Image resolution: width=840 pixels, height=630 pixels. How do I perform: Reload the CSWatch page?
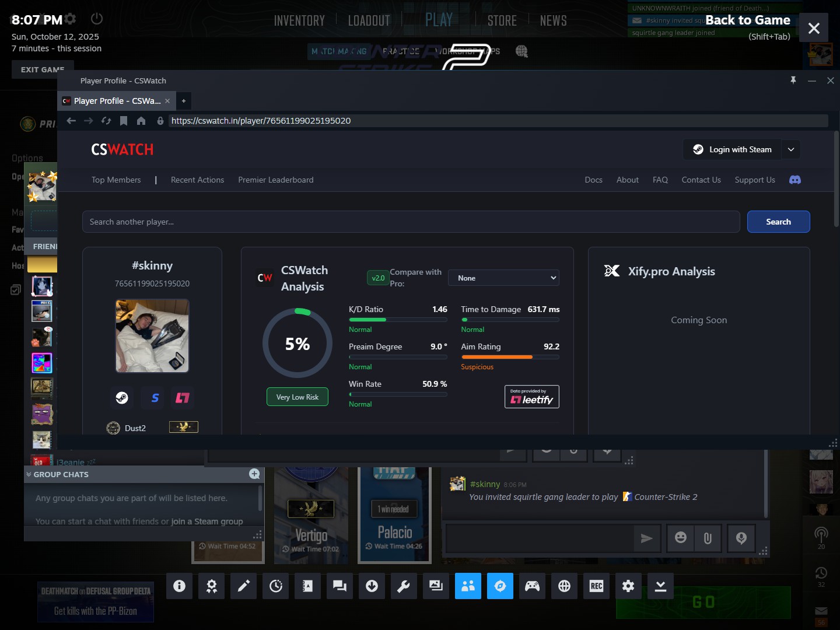(x=106, y=121)
